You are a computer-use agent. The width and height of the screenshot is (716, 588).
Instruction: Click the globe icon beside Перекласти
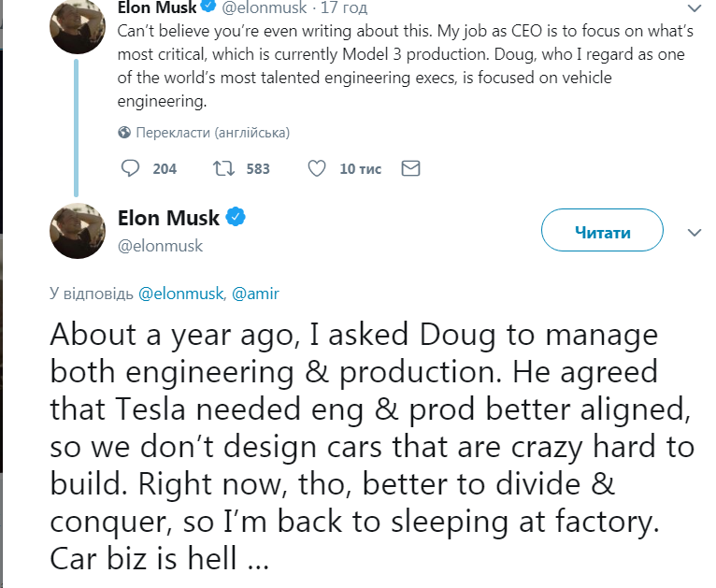pos(124,132)
